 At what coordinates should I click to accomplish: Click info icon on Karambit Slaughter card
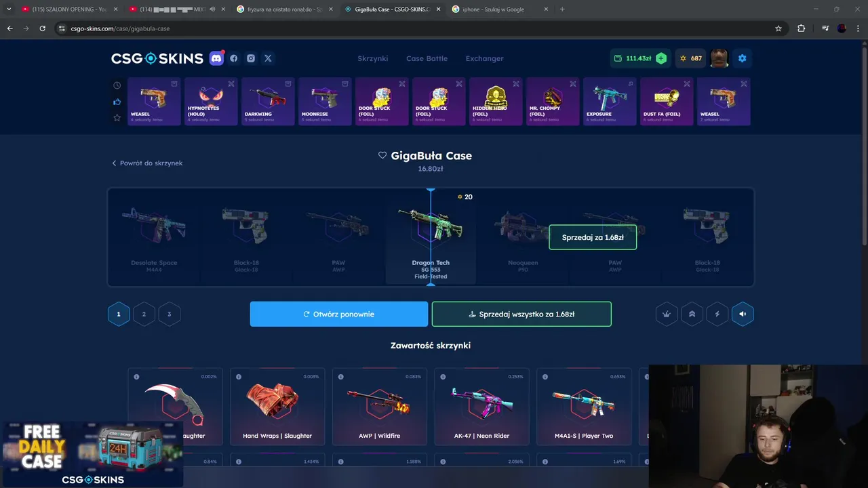point(136,377)
